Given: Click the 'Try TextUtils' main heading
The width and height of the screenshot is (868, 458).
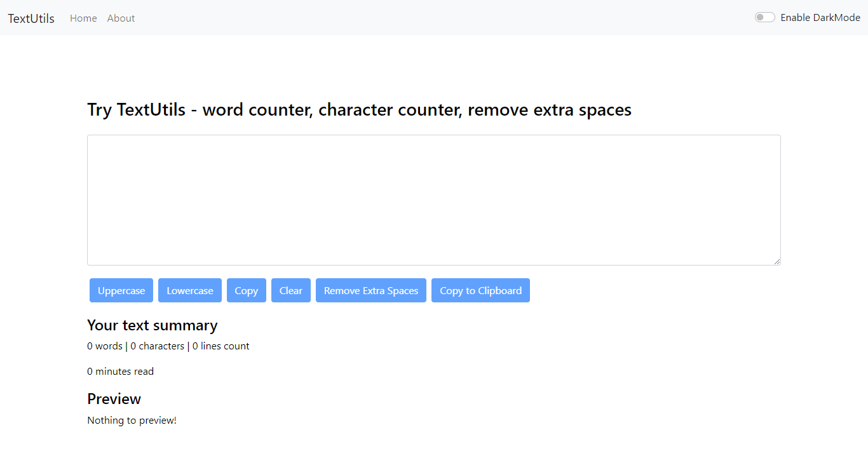Looking at the screenshot, I should (x=360, y=110).
